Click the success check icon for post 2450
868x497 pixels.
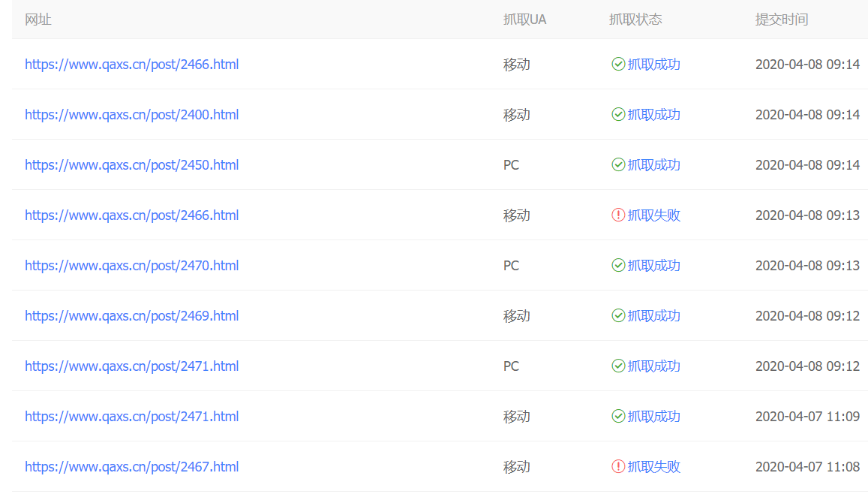click(x=617, y=164)
